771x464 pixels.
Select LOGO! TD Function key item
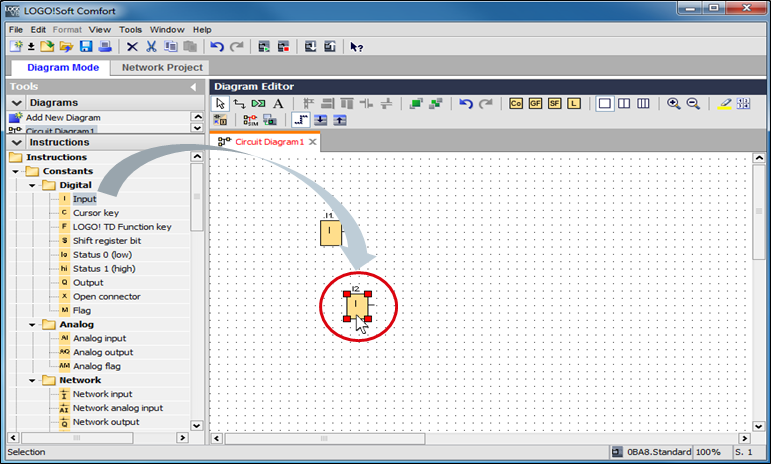pos(122,227)
